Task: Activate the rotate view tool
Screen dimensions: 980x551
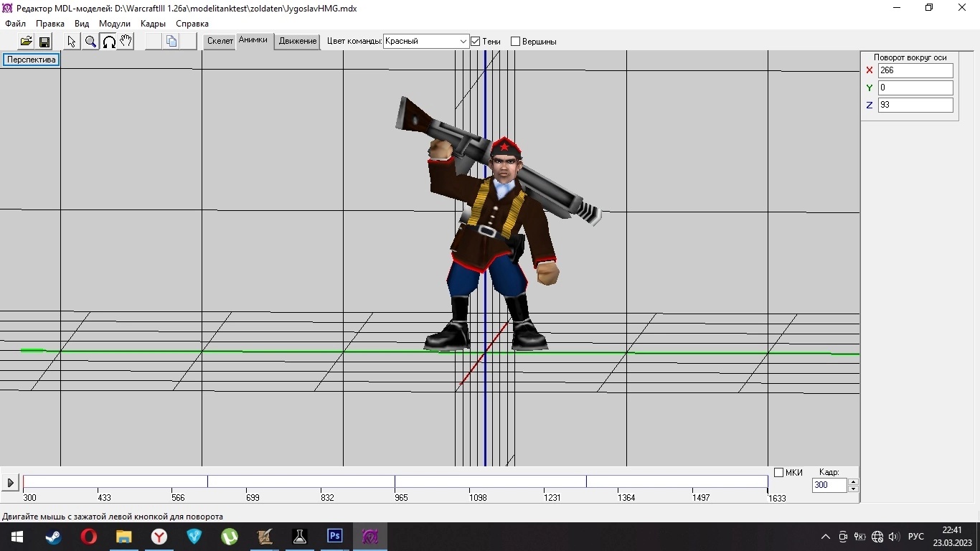Action: (x=108, y=42)
